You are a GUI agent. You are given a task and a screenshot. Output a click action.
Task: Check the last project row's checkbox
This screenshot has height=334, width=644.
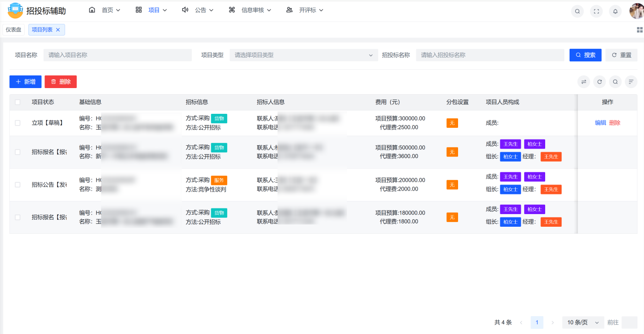[x=18, y=217]
